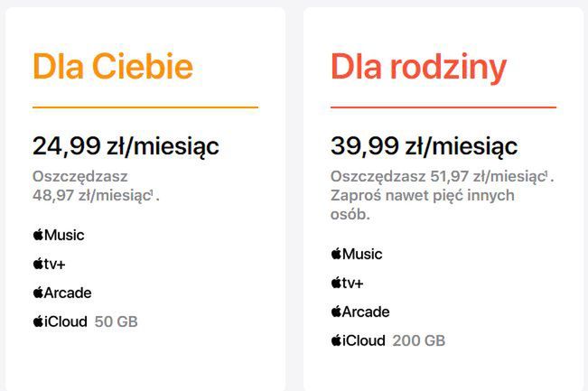Click the "Zaproś nawet pięć innych osób" text
This screenshot has height=391, width=588.
[422, 206]
